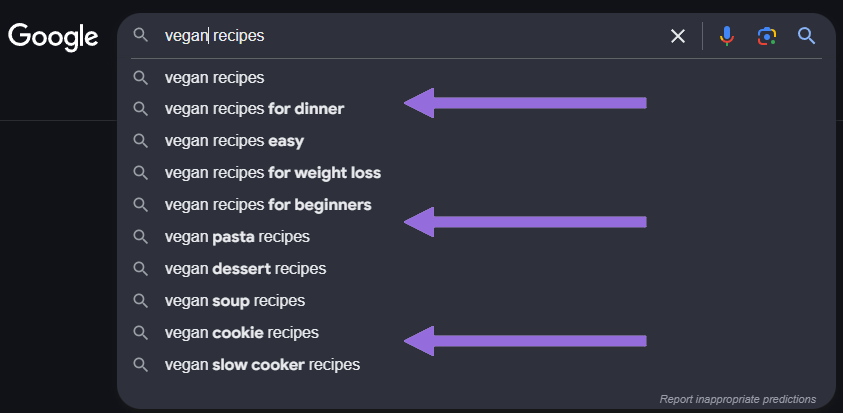Click magnifier icon beside 'vegan slow cooker recipes'
Image resolution: width=843 pixels, height=413 pixels.
tap(140, 365)
